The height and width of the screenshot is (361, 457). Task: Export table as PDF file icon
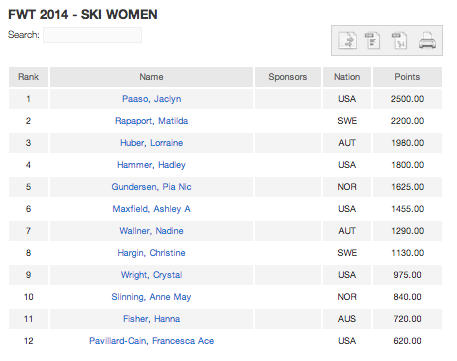point(399,41)
